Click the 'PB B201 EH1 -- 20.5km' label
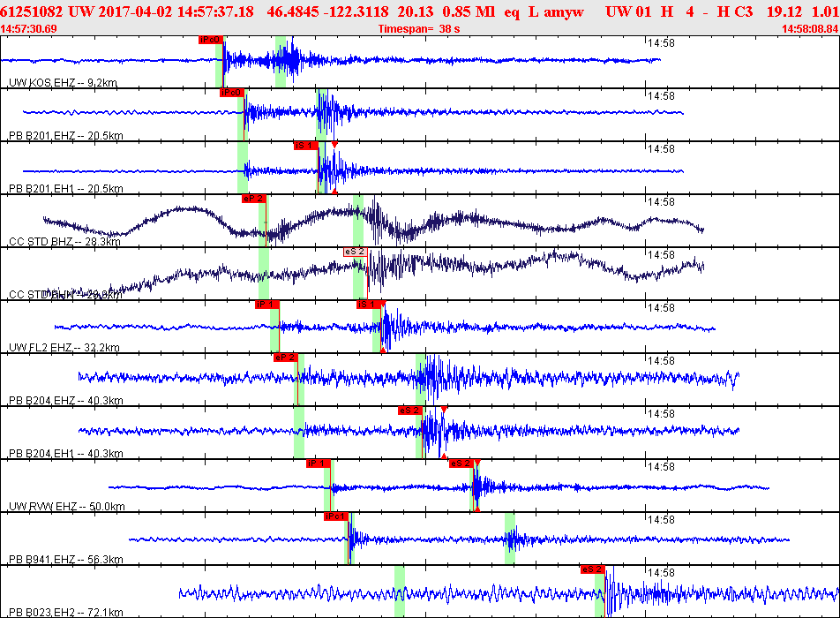 coord(66,189)
